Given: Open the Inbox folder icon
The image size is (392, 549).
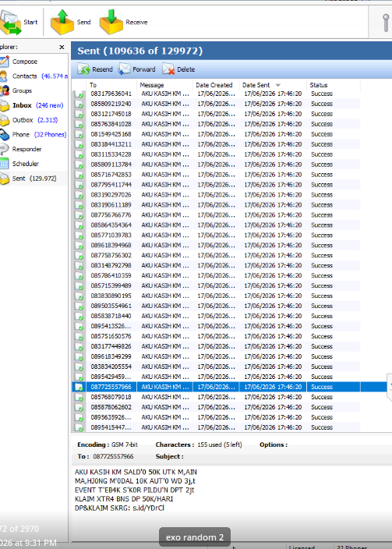Looking at the screenshot, I should [4, 105].
